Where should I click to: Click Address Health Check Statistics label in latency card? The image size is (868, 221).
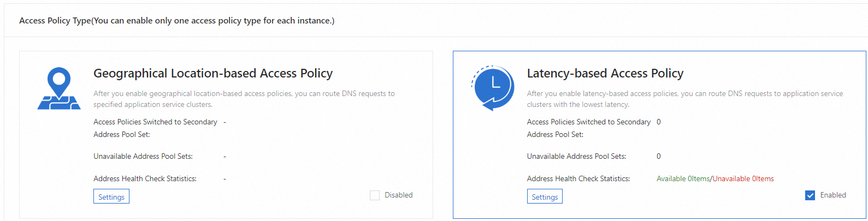[578, 178]
